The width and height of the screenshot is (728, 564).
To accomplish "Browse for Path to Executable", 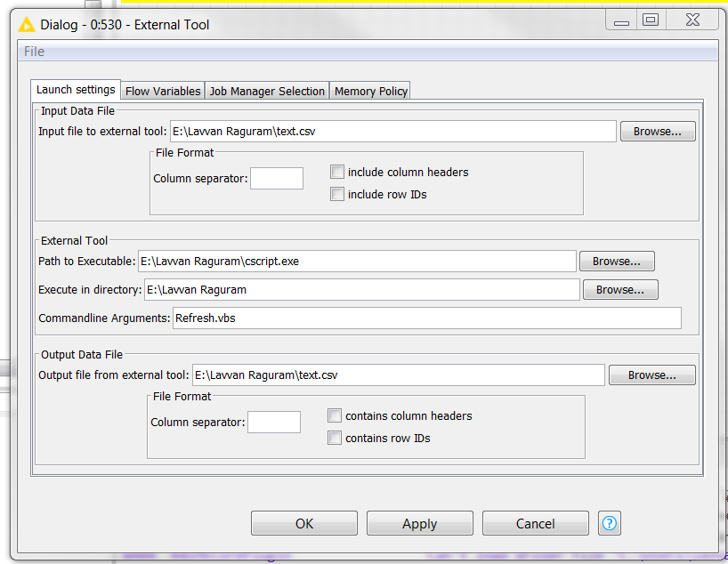I will coord(617,262).
